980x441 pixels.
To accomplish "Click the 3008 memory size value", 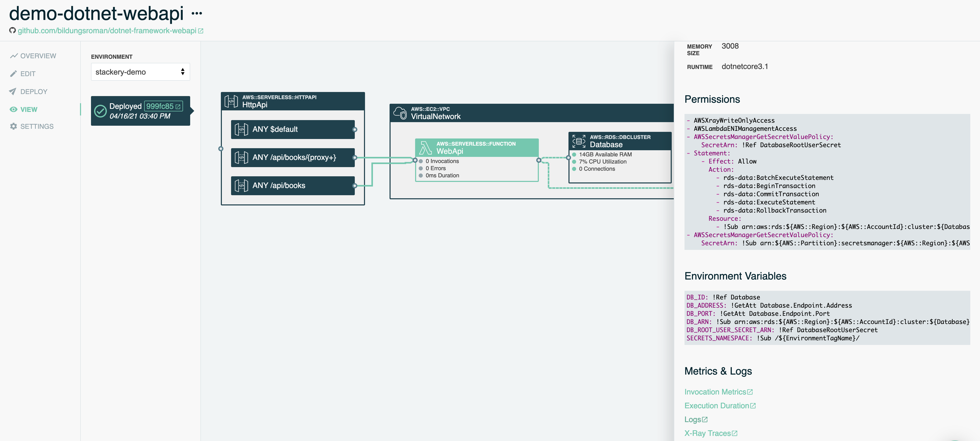I will pos(730,46).
